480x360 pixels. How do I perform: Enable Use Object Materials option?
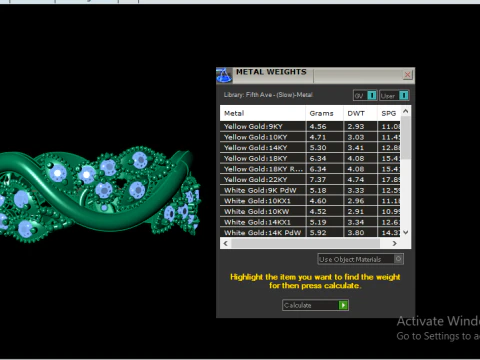tap(361, 259)
